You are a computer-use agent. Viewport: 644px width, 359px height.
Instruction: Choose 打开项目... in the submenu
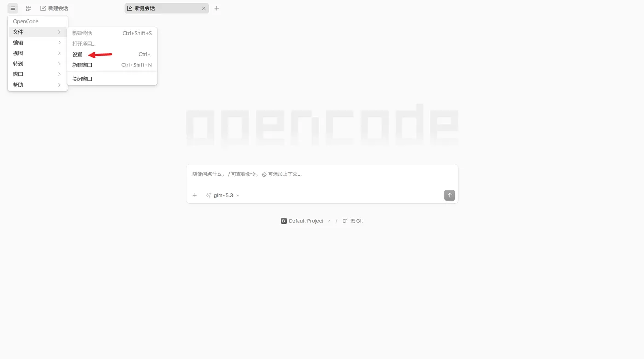(x=112, y=44)
